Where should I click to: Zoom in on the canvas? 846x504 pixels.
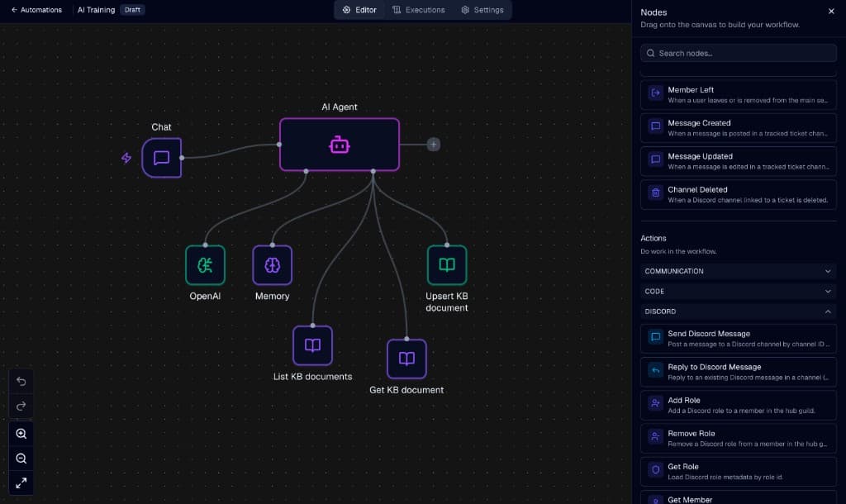tap(21, 433)
